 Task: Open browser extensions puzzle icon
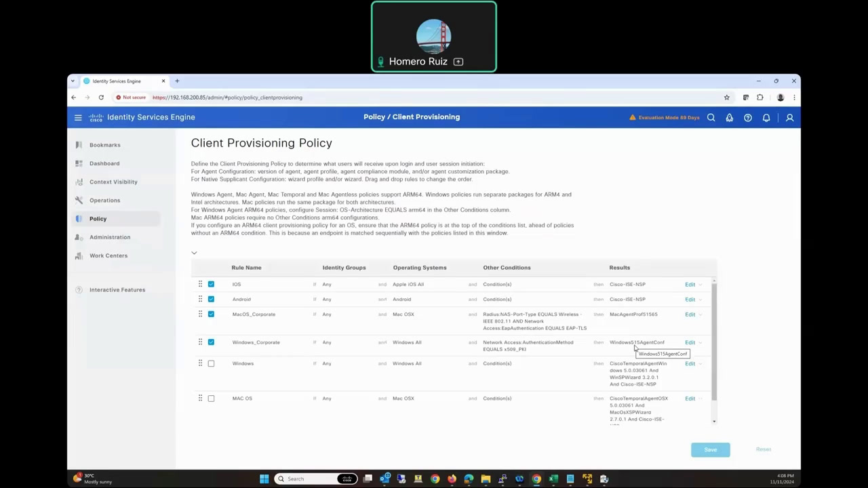click(760, 98)
